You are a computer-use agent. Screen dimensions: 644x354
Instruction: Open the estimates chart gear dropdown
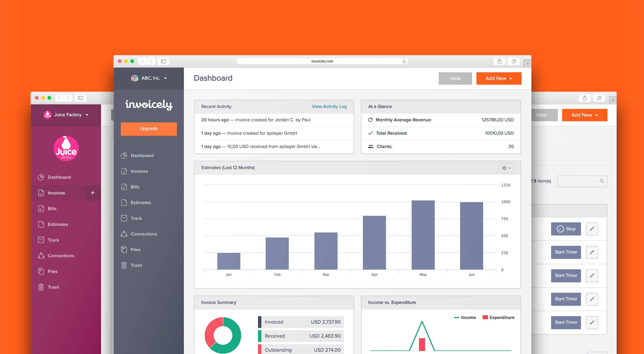pyautogui.click(x=506, y=168)
